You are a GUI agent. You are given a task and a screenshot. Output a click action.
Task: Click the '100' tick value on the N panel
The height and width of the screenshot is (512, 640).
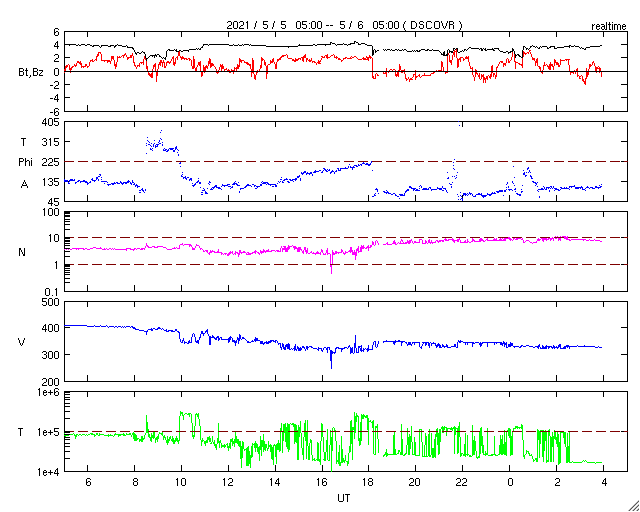click(x=51, y=212)
